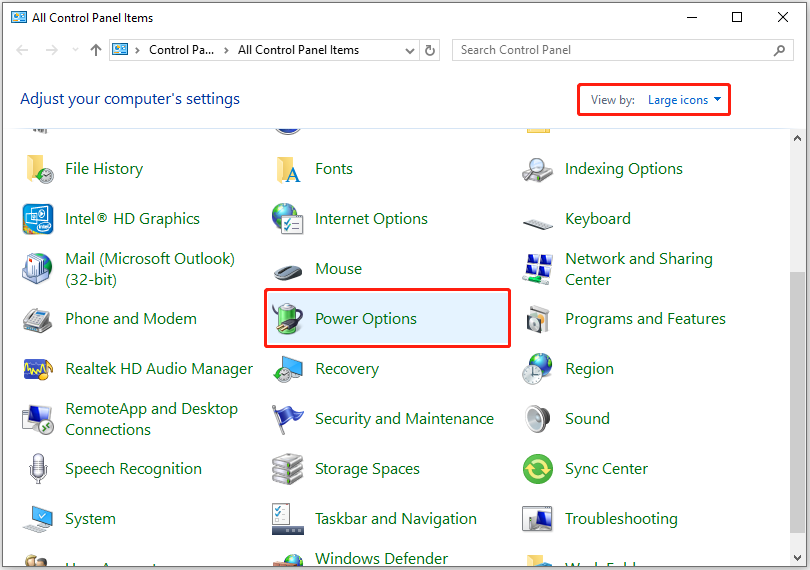Open the System computer icon
This screenshot has height=570, width=810.
[x=38, y=519]
